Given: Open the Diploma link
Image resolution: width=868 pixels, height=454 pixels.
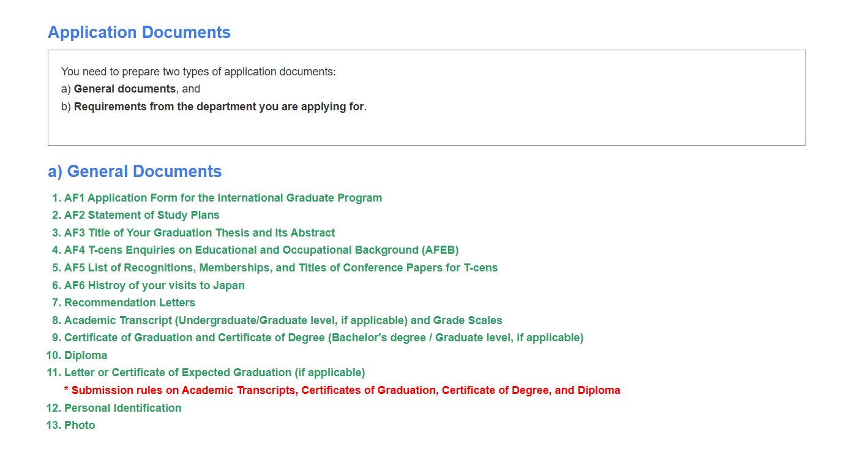Looking at the screenshot, I should click(x=86, y=355).
